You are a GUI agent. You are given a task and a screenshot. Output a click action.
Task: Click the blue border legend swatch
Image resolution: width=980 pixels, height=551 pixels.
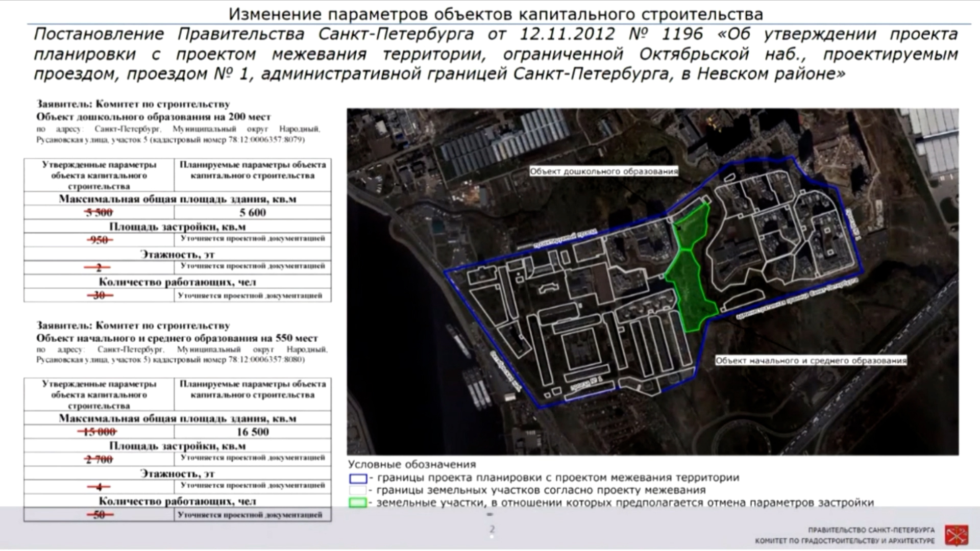(x=358, y=479)
